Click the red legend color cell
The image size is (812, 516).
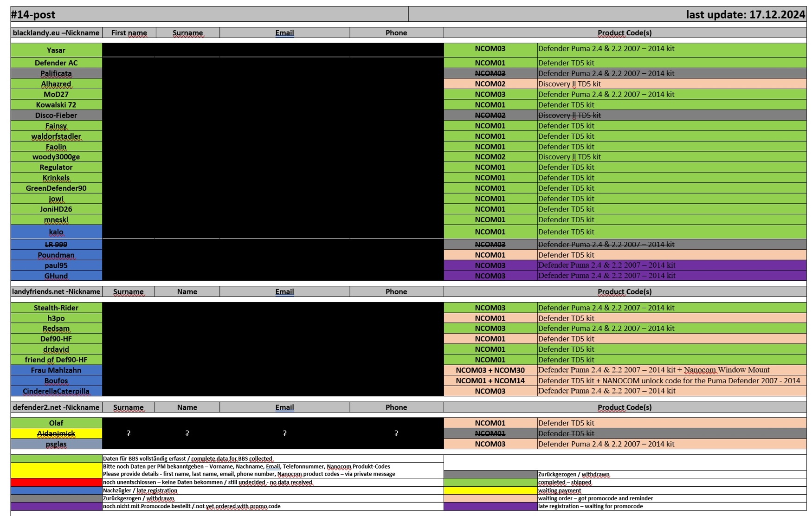(56, 483)
